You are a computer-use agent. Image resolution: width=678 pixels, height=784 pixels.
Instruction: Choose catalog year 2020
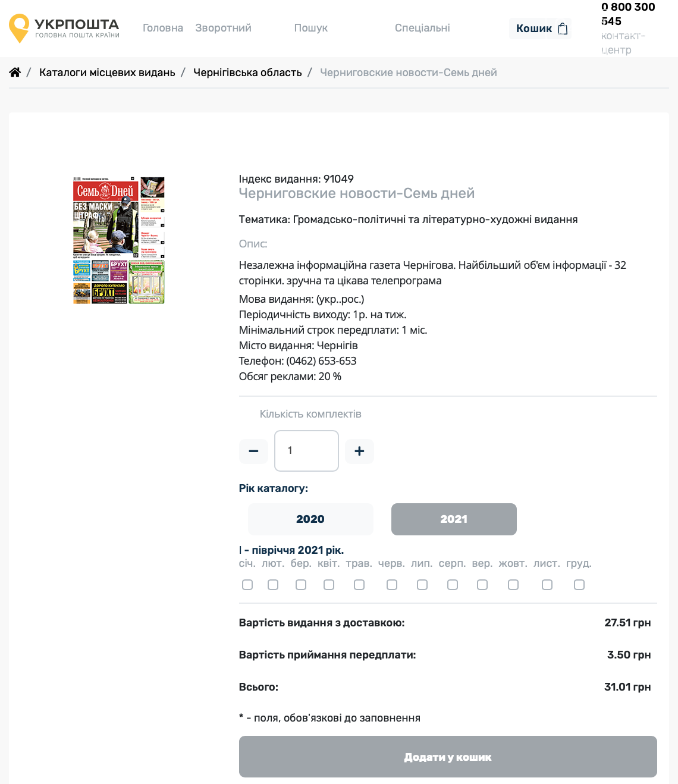(x=310, y=519)
